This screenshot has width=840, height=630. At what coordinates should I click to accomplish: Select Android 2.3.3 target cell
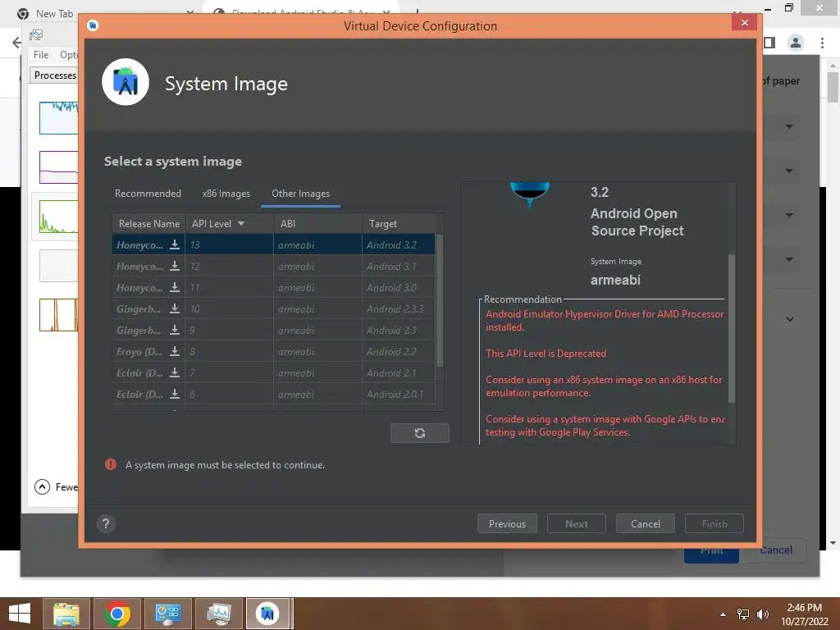399,308
